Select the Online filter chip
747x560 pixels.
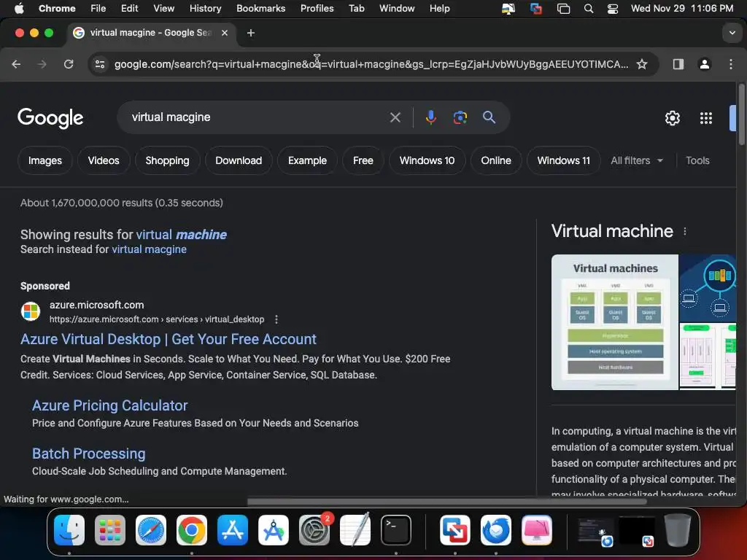click(495, 160)
